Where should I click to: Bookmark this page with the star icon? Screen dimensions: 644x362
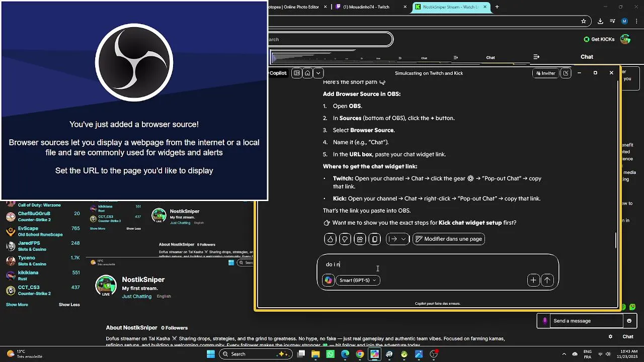tap(584, 21)
